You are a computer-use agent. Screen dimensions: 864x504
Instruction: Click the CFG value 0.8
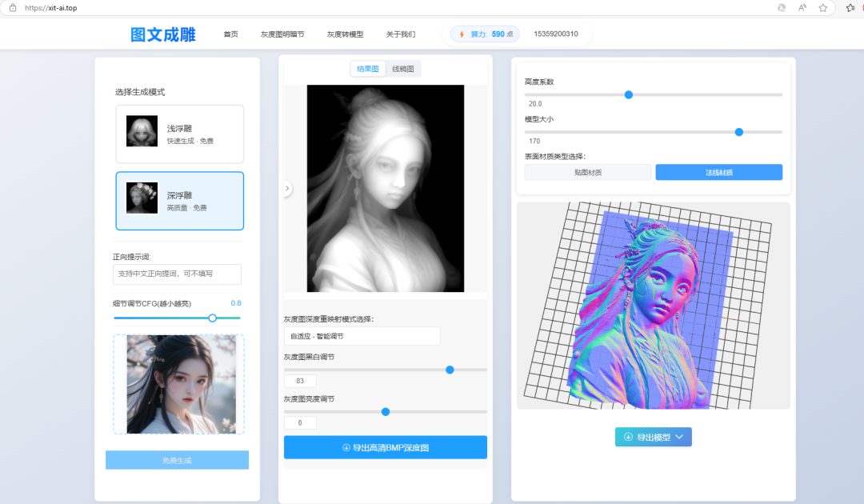[236, 303]
